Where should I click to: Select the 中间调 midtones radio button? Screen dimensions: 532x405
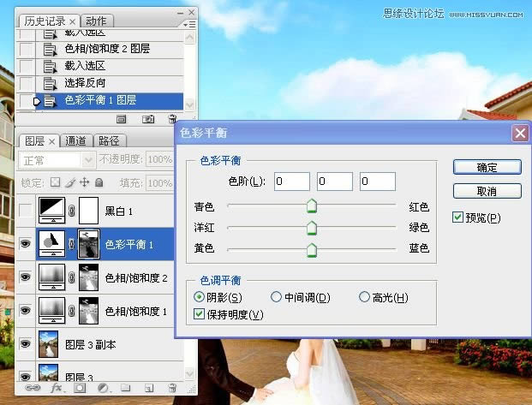click(x=276, y=297)
